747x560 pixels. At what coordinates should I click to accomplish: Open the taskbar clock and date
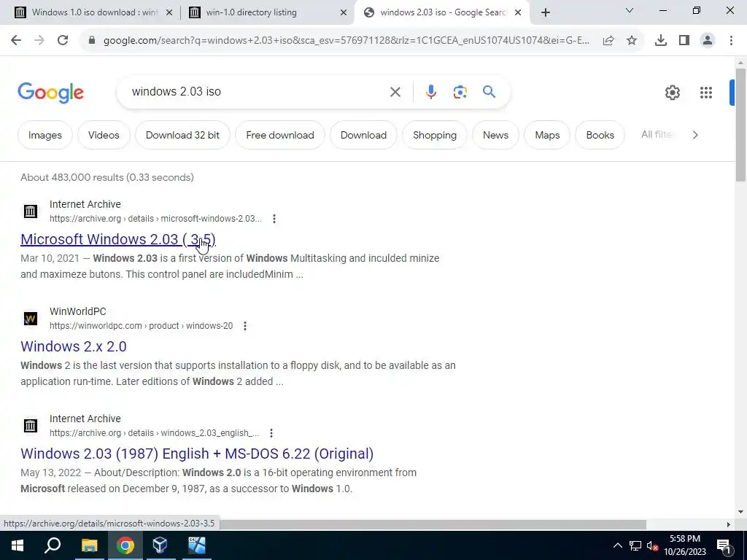[685, 545]
